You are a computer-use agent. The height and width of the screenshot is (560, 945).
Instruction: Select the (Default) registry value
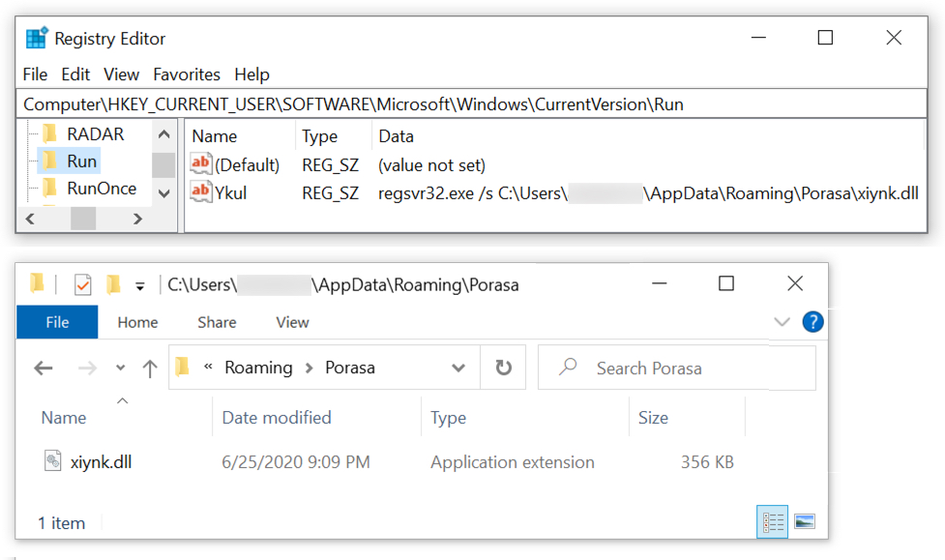pyautogui.click(x=247, y=165)
